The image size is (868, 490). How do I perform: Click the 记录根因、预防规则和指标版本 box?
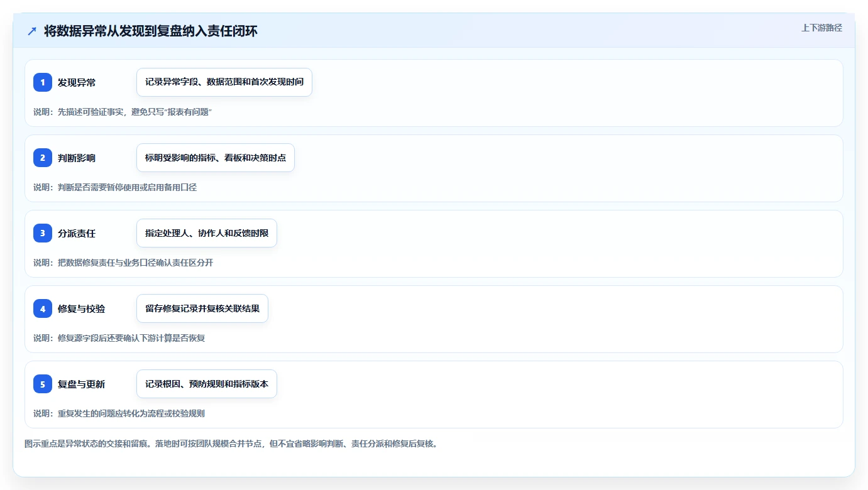tap(207, 384)
